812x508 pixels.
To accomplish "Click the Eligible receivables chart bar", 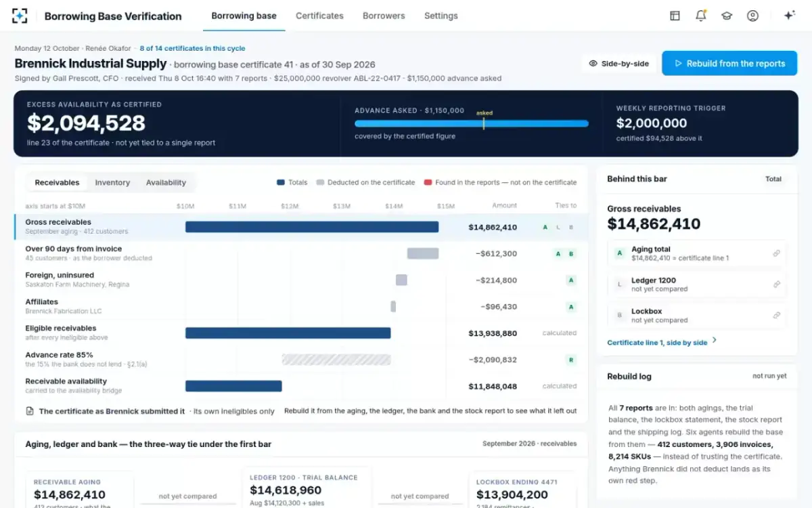I will click(288, 333).
